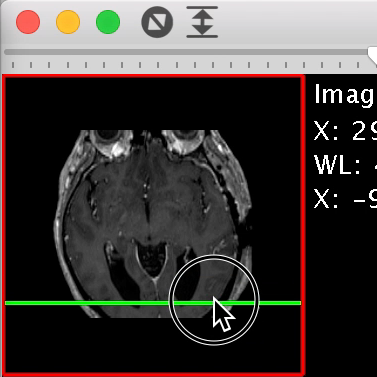Click the brain MRI image in the red viewport
377x377 pixels.
pos(153,224)
